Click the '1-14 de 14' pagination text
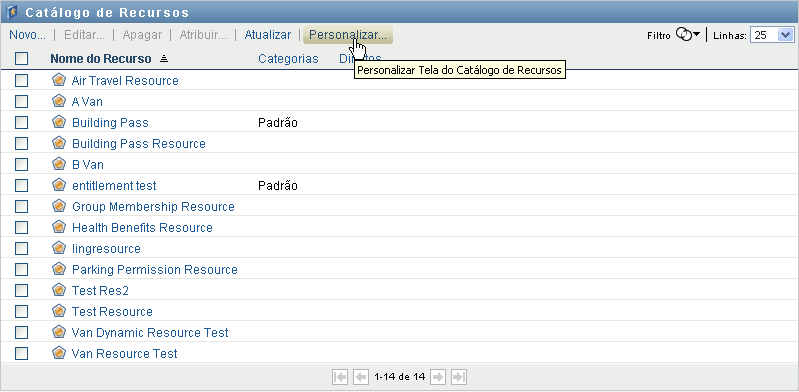Screen dimensions: 799x392 [400, 377]
